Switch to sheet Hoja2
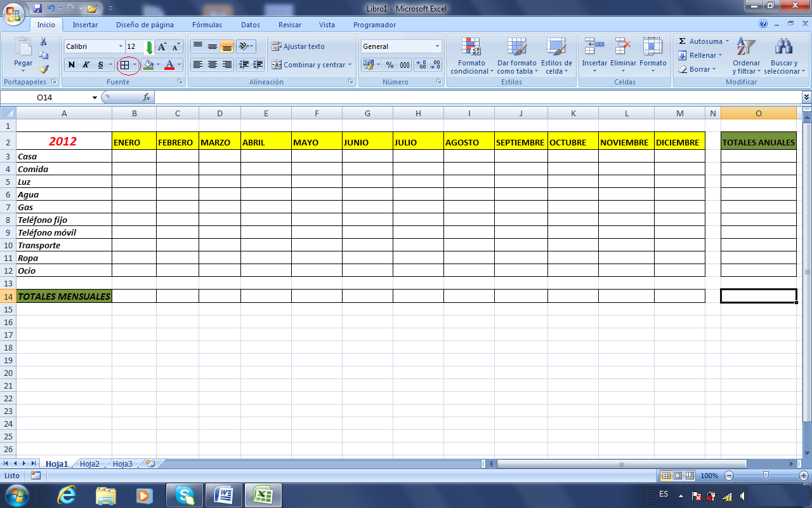 89,464
